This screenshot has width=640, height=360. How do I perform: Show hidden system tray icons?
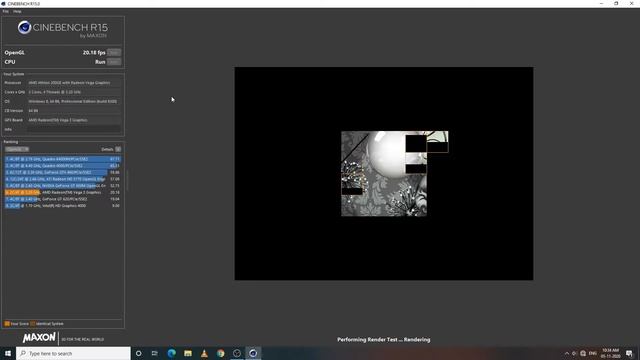point(567,353)
